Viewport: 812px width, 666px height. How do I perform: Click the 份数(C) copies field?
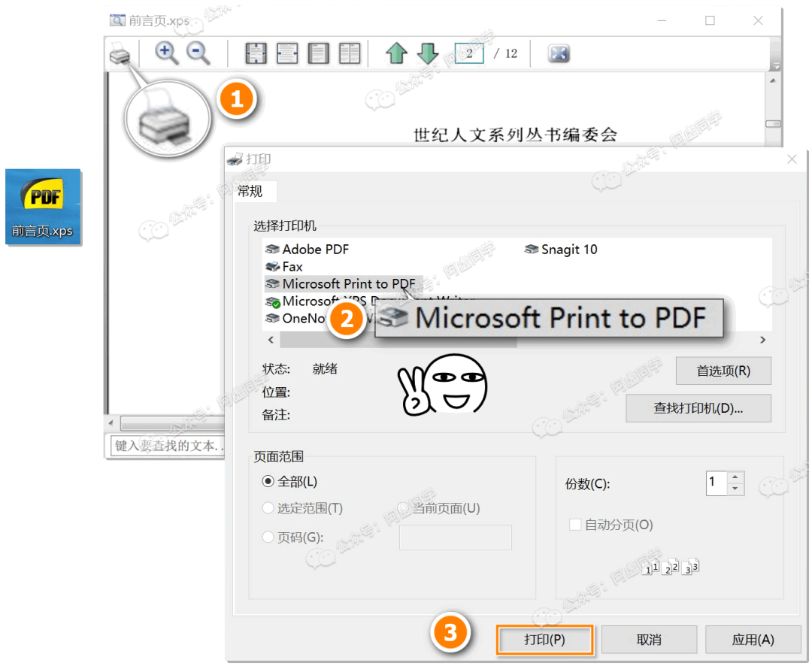717,483
